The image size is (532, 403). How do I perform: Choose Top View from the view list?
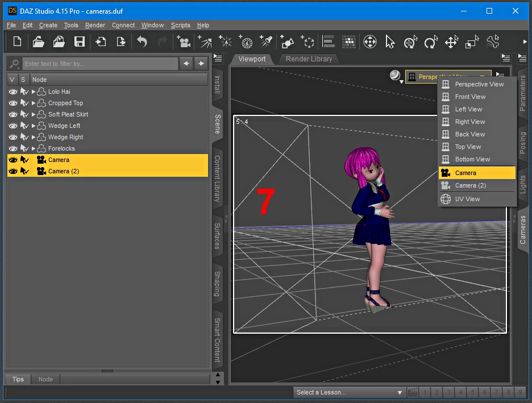(x=477, y=147)
